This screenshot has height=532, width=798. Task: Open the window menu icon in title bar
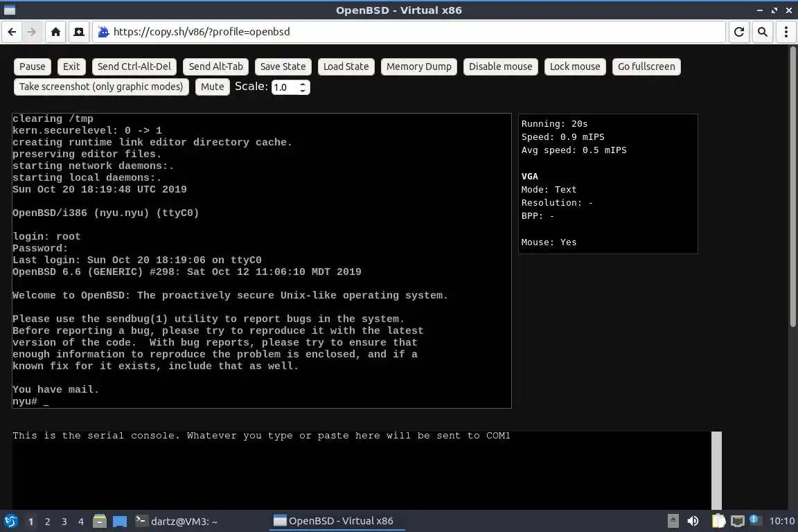click(10, 10)
